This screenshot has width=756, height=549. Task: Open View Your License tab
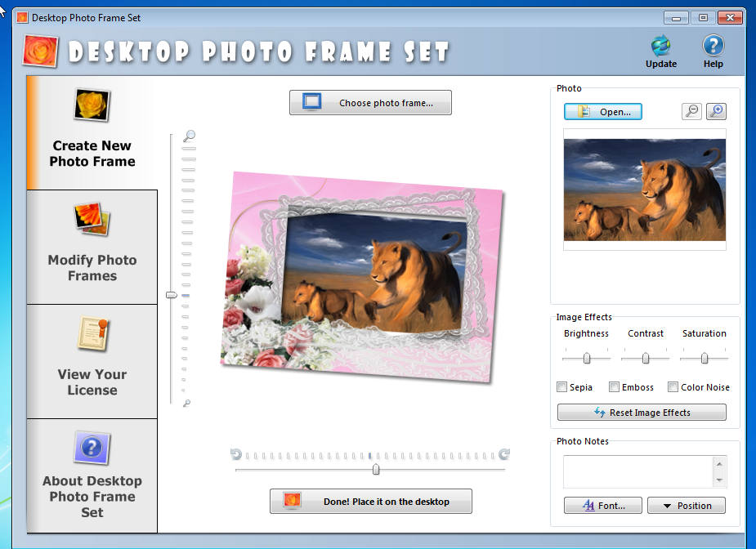[92, 361]
